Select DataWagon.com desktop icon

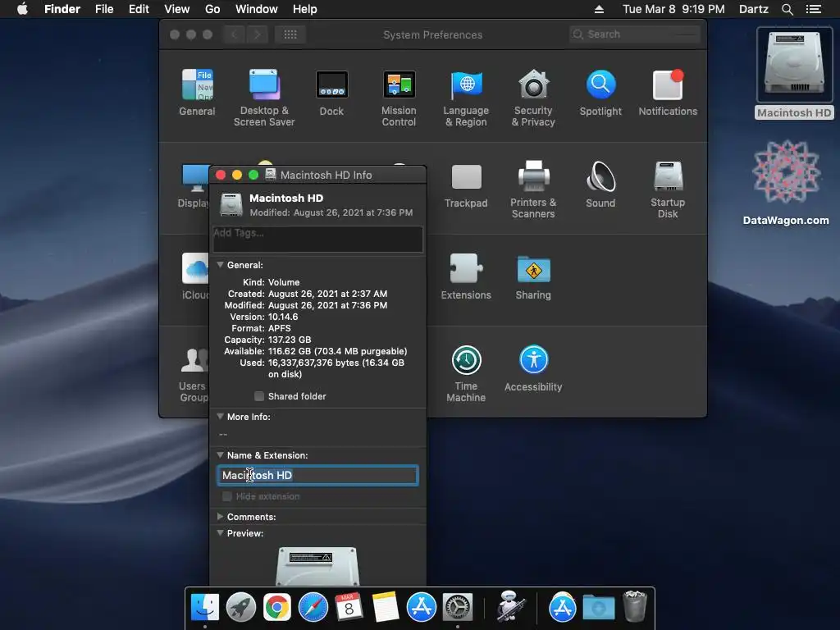[786, 183]
